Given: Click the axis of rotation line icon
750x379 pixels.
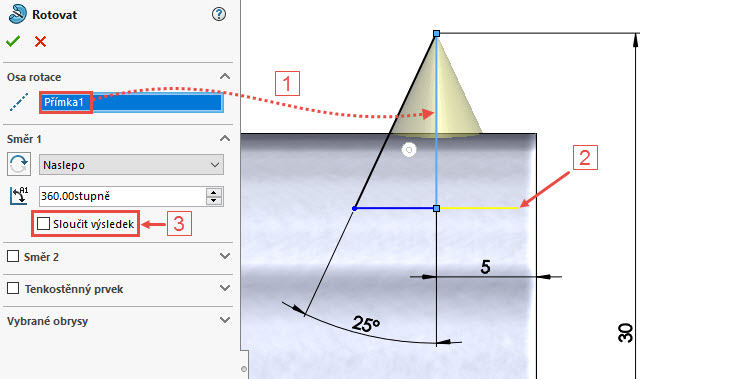Looking at the screenshot, I should tap(19, 102).
